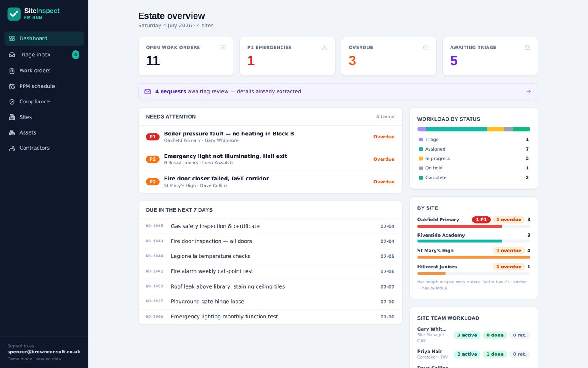Open Triage inbox in the sidebar
Image resolution: width=588 pixels, height=368 pixels.
pos(44,55)
